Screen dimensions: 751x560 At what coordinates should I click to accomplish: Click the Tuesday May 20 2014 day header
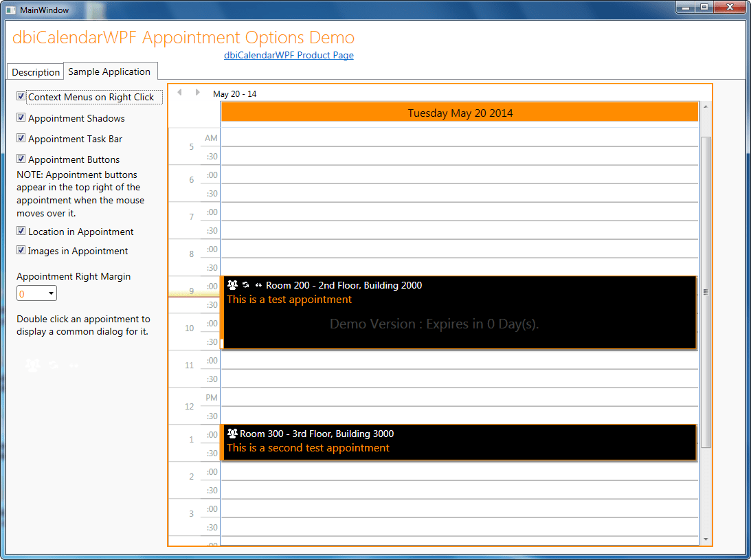coord(460,113)
